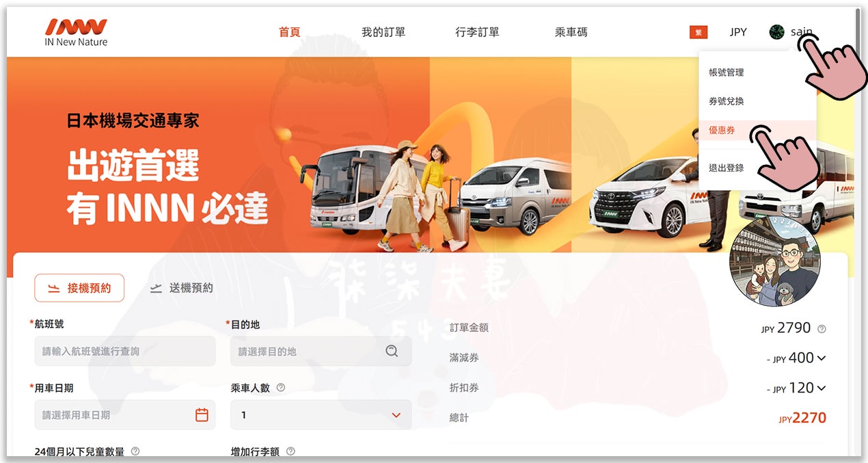Choose 券號兌換 in the account menu
This screenshot has width=868, height=463.
click(726, 101)
